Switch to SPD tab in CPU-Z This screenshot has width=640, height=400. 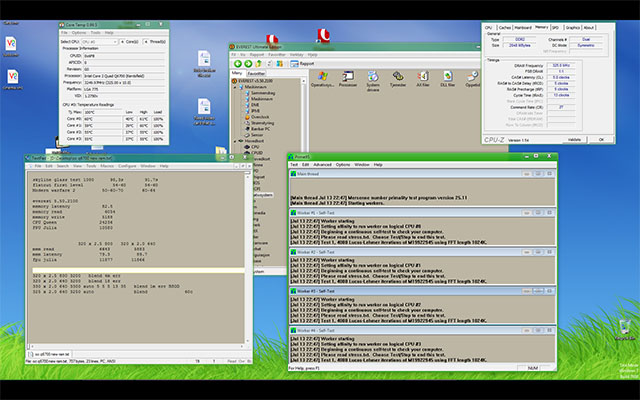555,28
